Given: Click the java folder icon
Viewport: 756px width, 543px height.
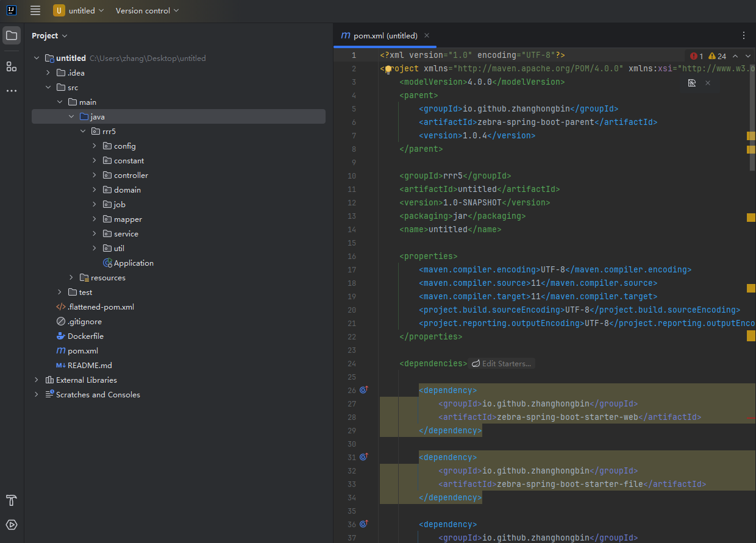Looking at the screenshot, I should coord(84,117).
